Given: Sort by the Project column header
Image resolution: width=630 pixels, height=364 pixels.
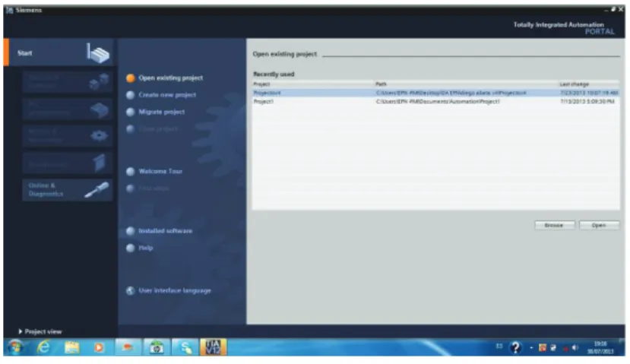Looking at the screenshot, I should click(x=313, y=84).
